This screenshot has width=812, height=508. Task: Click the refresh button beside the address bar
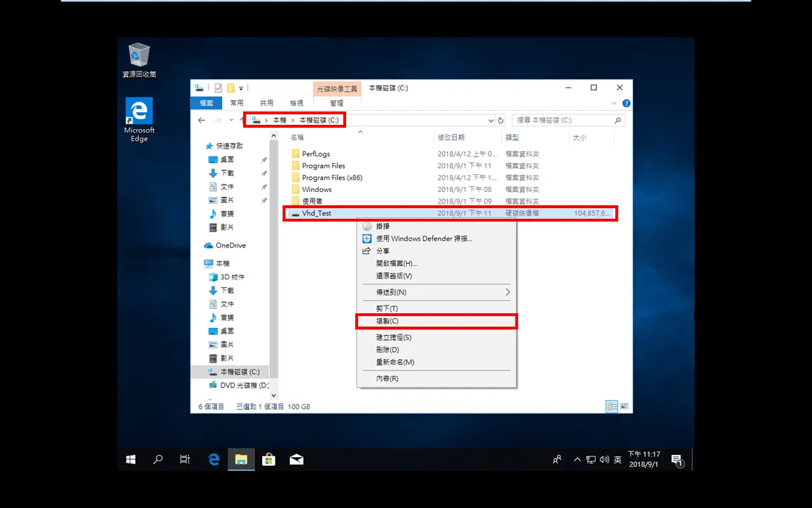500,120
